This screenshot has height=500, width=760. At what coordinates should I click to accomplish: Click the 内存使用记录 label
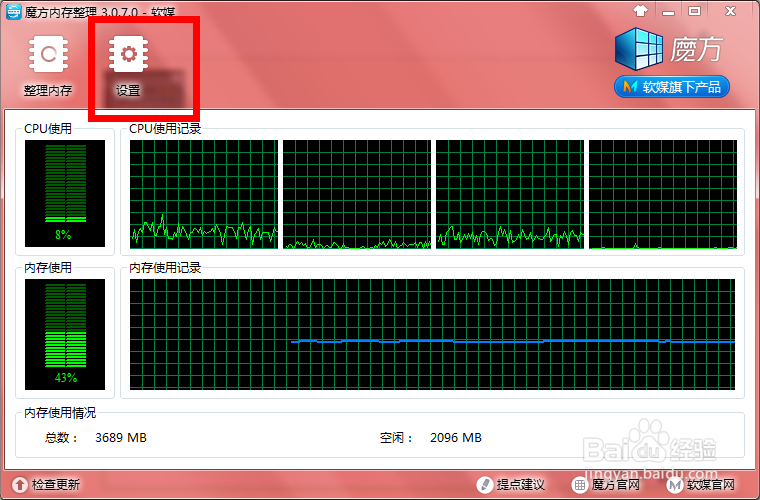click(x=165, y=267)
